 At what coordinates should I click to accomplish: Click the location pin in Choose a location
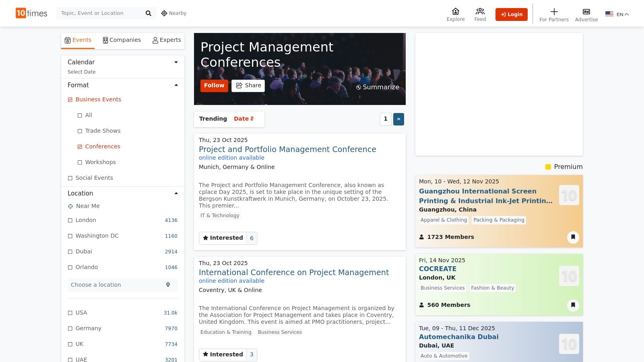(x=168, y=285)
